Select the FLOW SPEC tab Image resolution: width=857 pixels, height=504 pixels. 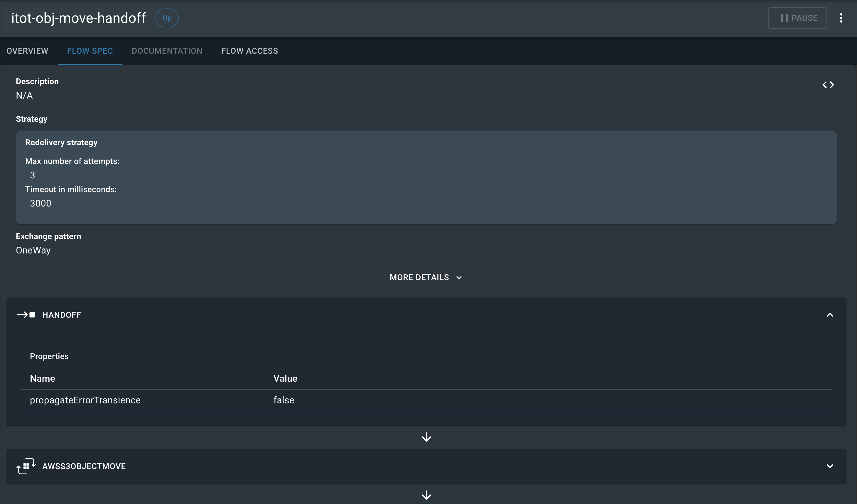[90, 51]
